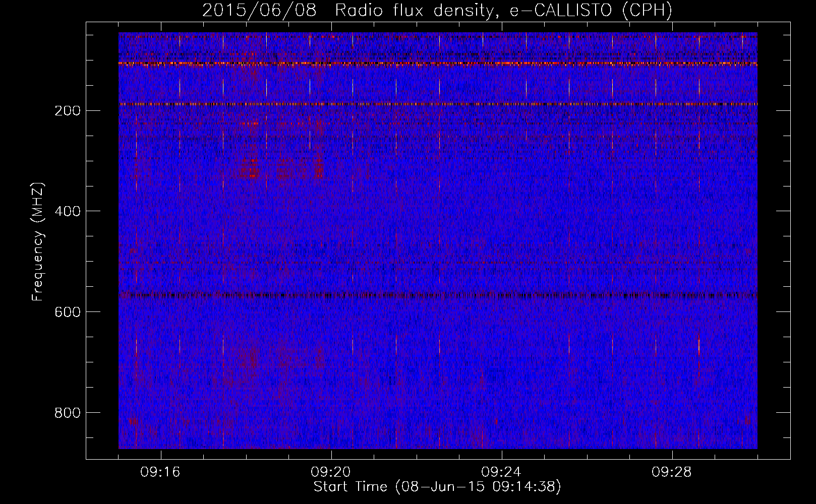This screenshot has height=504, width=816.
Task: Click the 09:28 time tick label
Action: (672, 472)
